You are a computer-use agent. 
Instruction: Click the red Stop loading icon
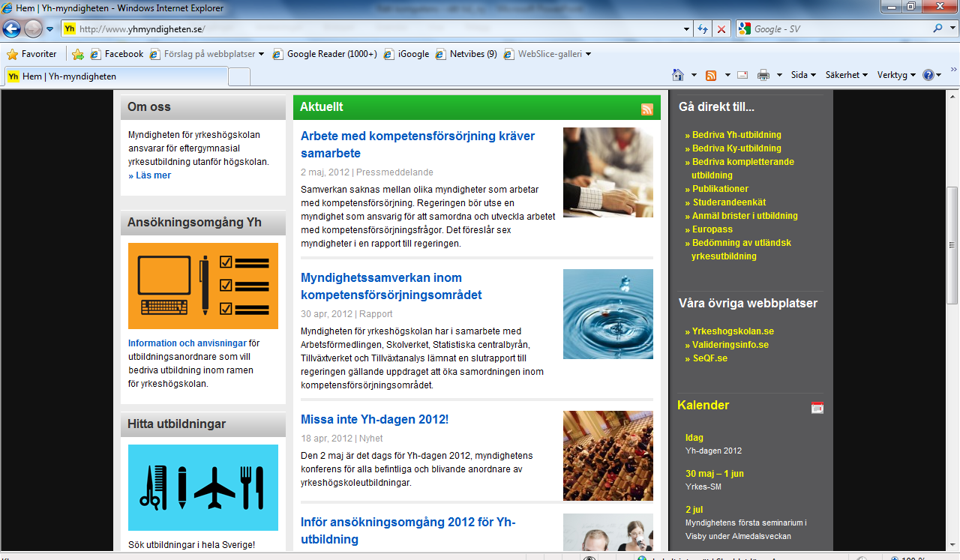tap(721, 28)
